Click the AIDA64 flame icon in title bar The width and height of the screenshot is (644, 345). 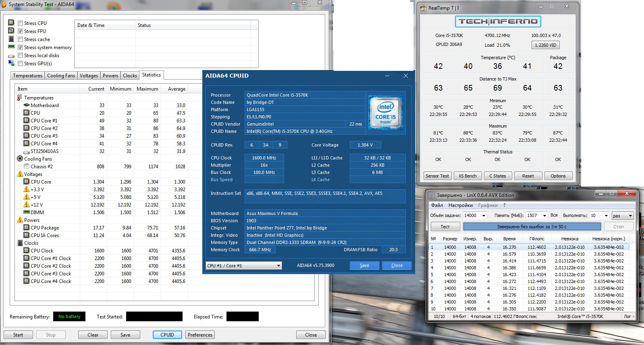coord(4,4)
